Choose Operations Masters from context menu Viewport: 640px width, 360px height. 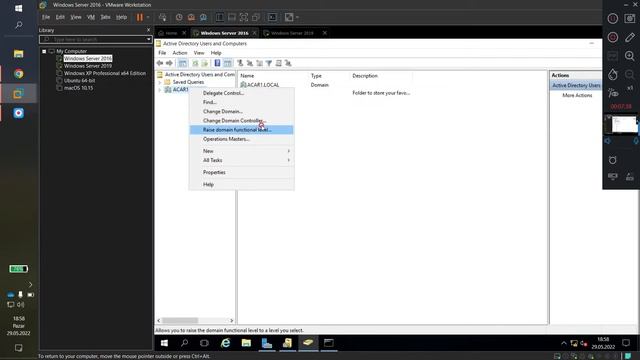(x=241, y=139)
